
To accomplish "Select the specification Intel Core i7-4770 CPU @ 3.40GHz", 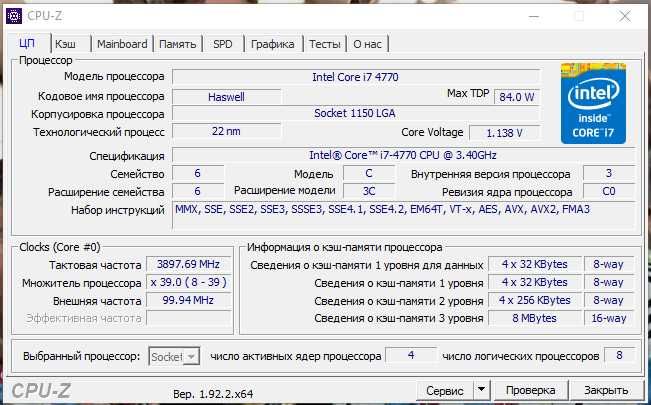I will 403,155.
